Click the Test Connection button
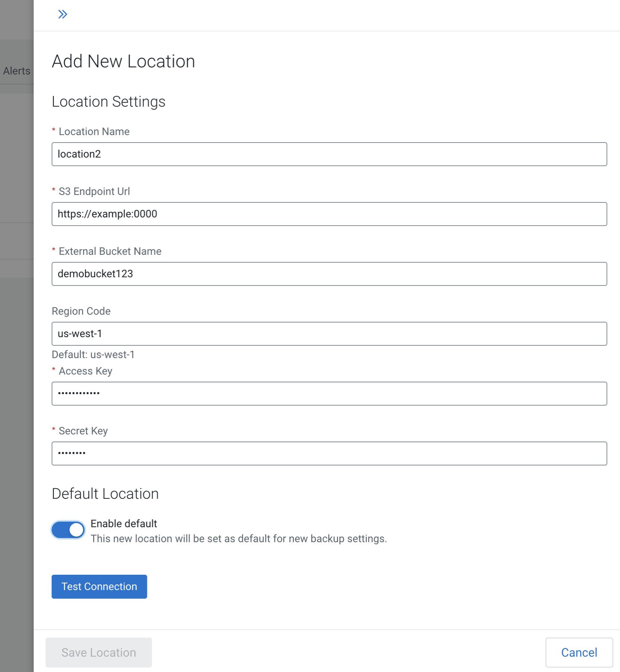Viewport: 620px width, 672px height. pos(99,586)
